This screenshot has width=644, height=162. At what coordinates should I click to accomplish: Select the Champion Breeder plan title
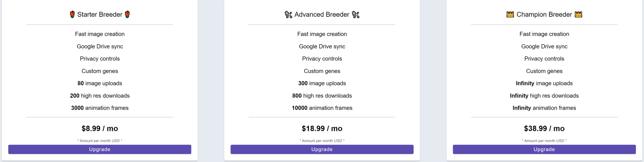point(544,14)
